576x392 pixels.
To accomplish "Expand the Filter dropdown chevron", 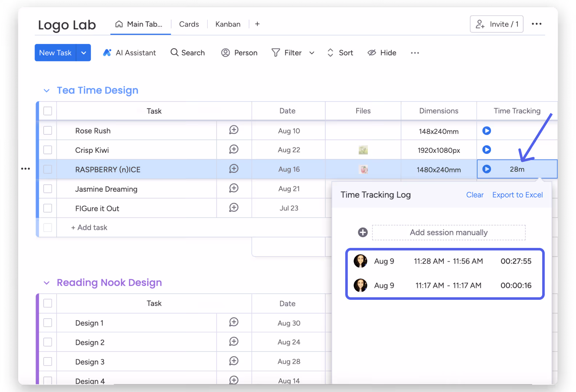I will coord(312,53).
